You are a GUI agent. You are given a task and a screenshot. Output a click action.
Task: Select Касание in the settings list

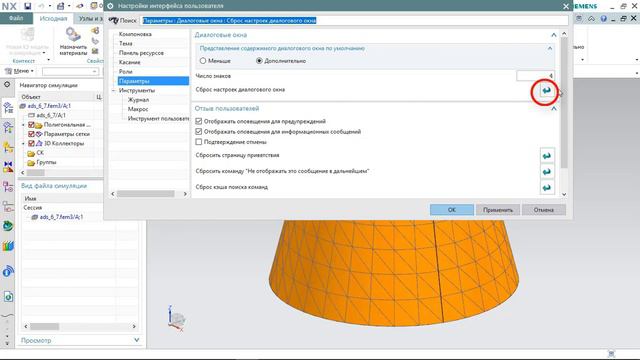click(x=130, y=62)
